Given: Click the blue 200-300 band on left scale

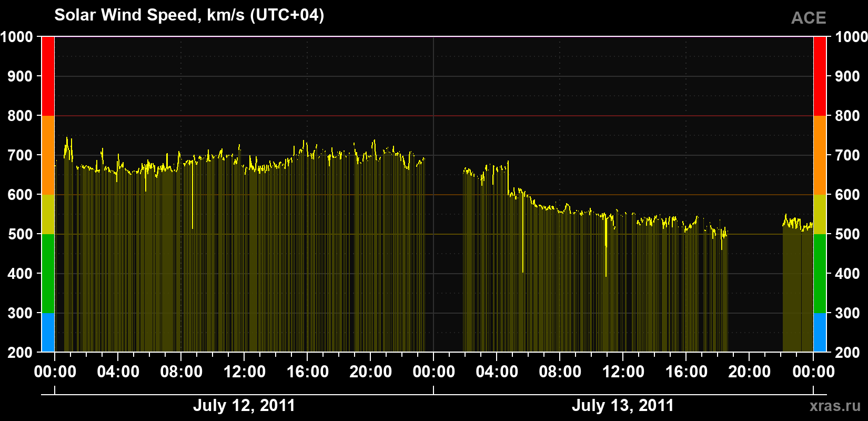Looking at the screenshot, I should click(48, 333).
